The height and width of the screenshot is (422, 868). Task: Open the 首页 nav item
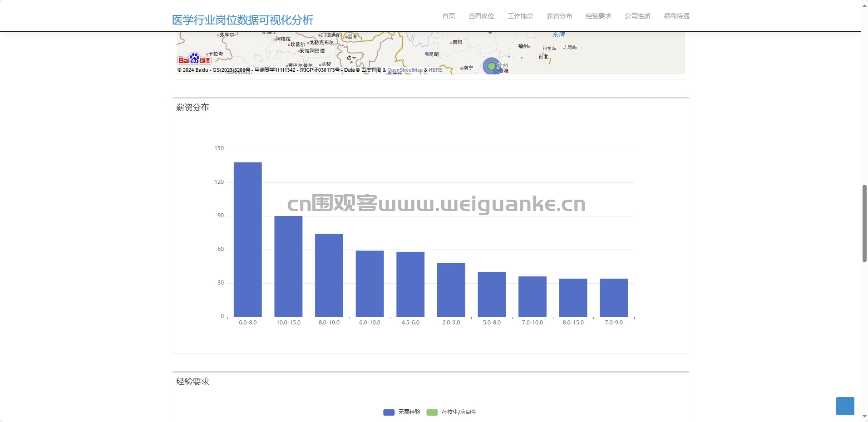coord(449,16)
